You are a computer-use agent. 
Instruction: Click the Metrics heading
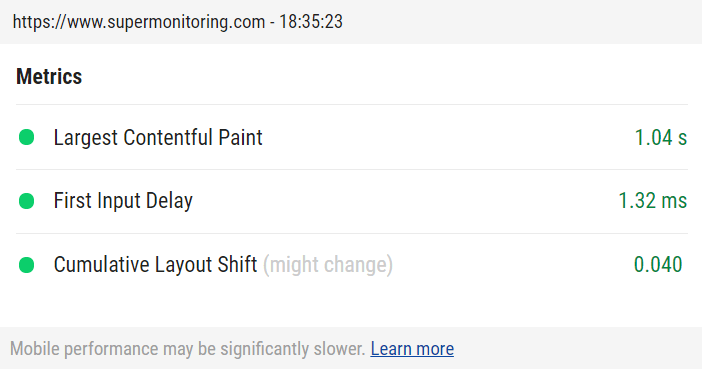[x=49, y=76]
